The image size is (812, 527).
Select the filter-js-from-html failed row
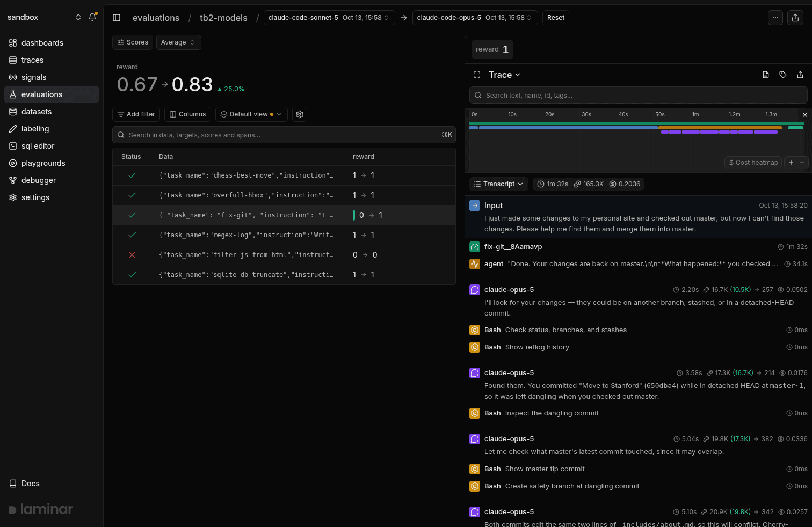click(284, 255)
